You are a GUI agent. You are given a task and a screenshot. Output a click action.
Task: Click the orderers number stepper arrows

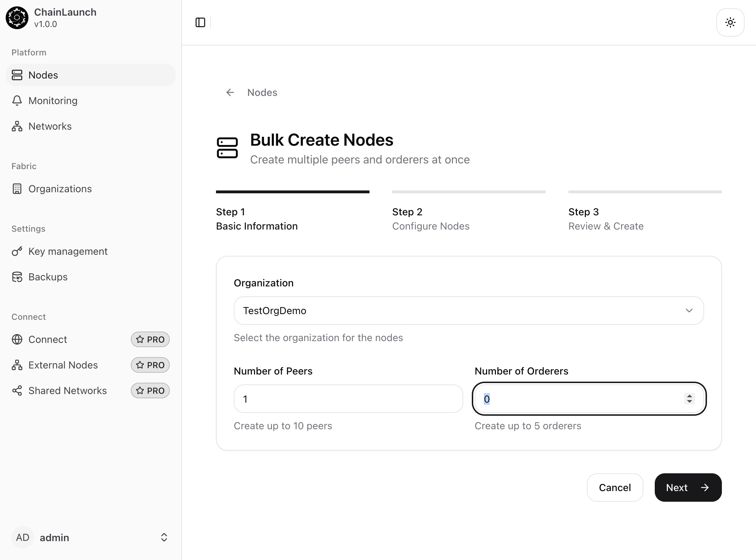point(689,399)
